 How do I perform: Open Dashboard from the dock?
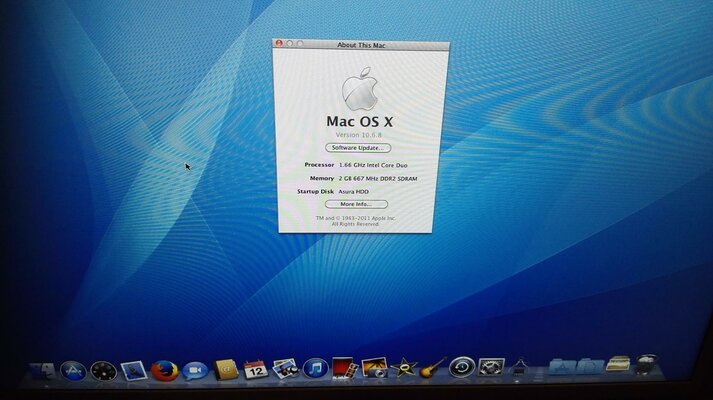pos(103,371)
